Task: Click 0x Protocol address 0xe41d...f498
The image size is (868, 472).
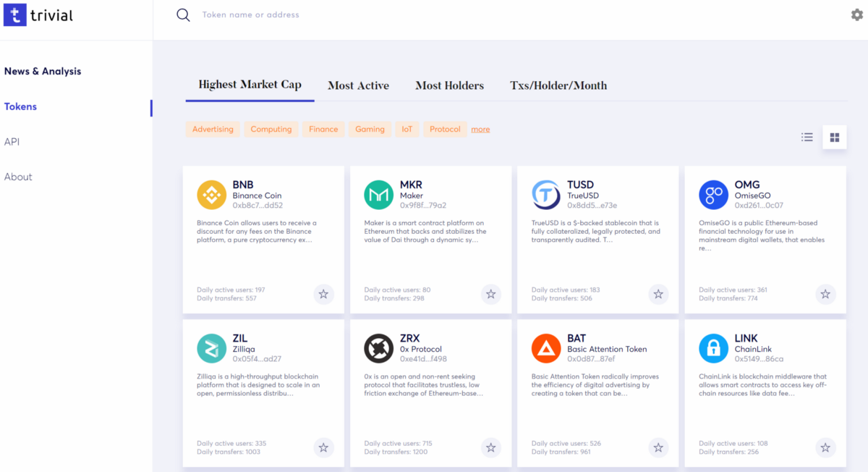Action: tap(423, 359)
